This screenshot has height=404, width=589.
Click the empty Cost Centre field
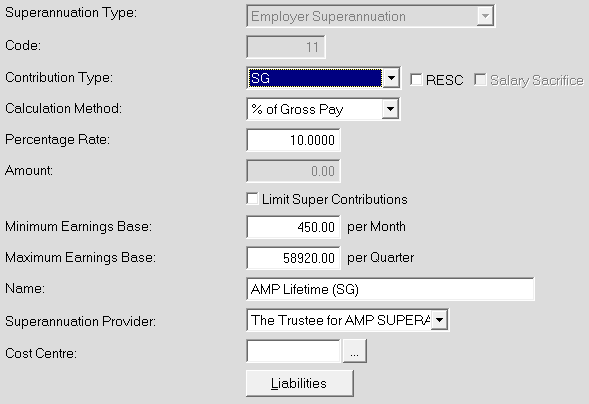(293, 351)
